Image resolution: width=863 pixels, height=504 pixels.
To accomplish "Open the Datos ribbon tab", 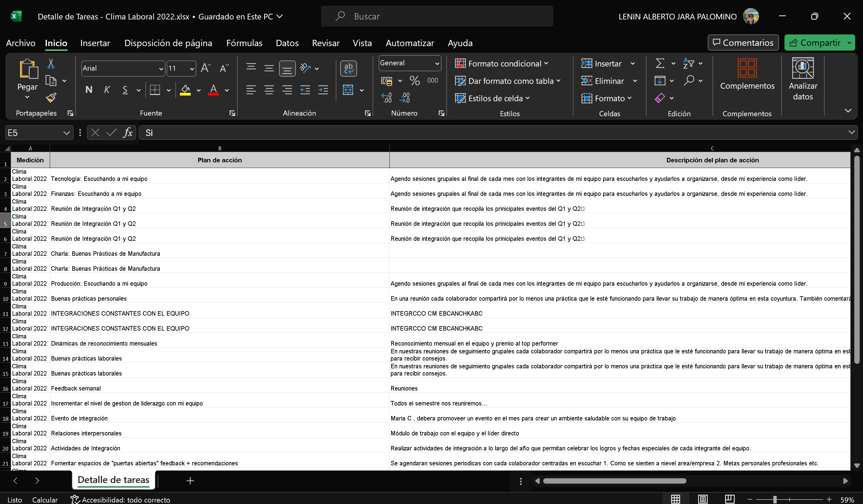I will (x=287, y=43).
